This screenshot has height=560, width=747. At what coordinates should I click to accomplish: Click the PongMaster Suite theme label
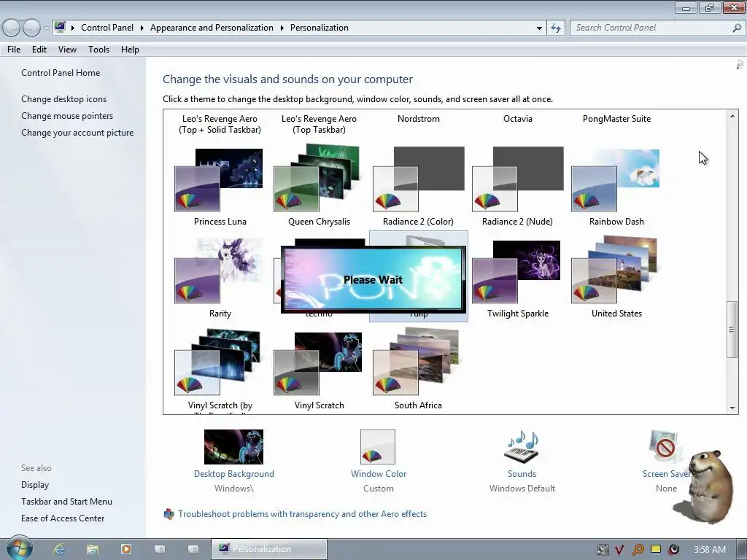click(616, 119)
